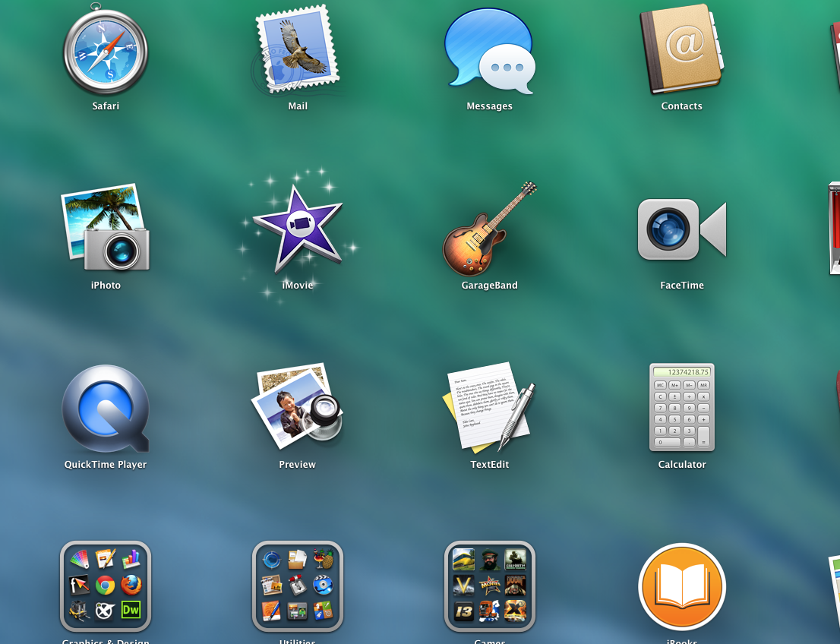Image resolution: width=840 pixels, height=644 pixels.
Task: Open the Messages speech bubble icon
Action: pos(490,52)
